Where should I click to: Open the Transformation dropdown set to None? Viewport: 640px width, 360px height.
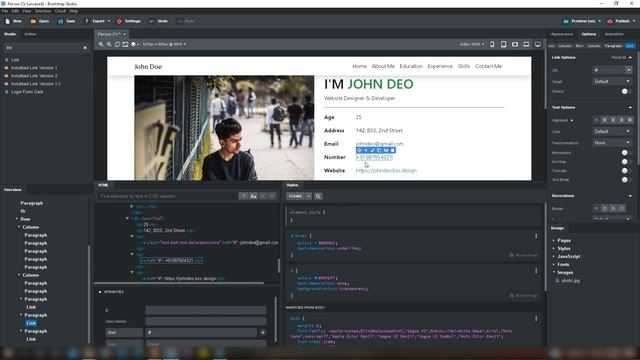(x=612, y=142)
